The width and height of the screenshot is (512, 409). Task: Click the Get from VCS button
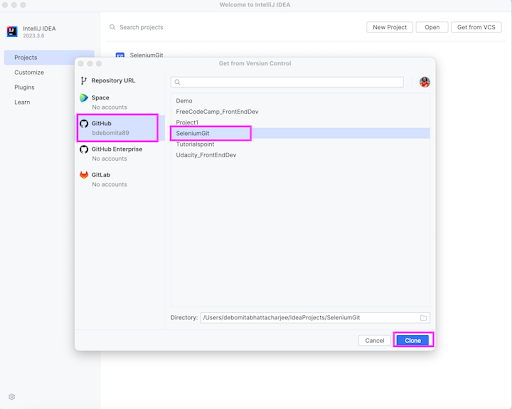point(476,27)
